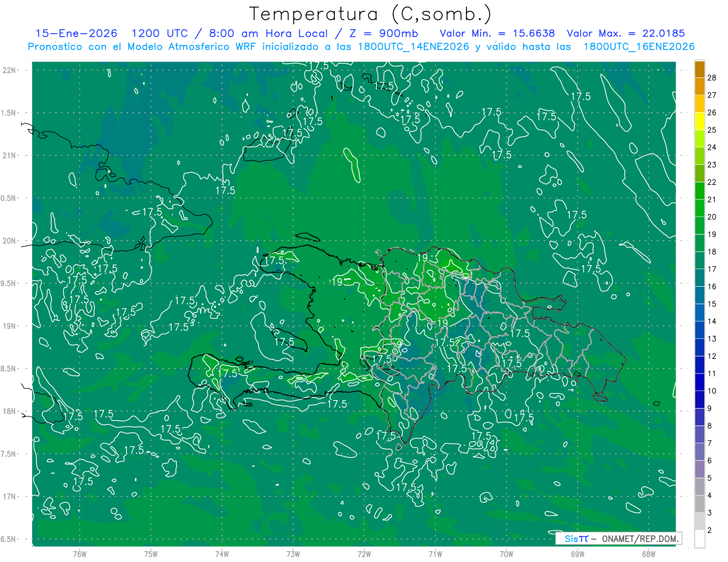Pick the color bar swatch between 5 and 6
The height and width of the screenshot is (562, 728).
[x=699, y=469]
